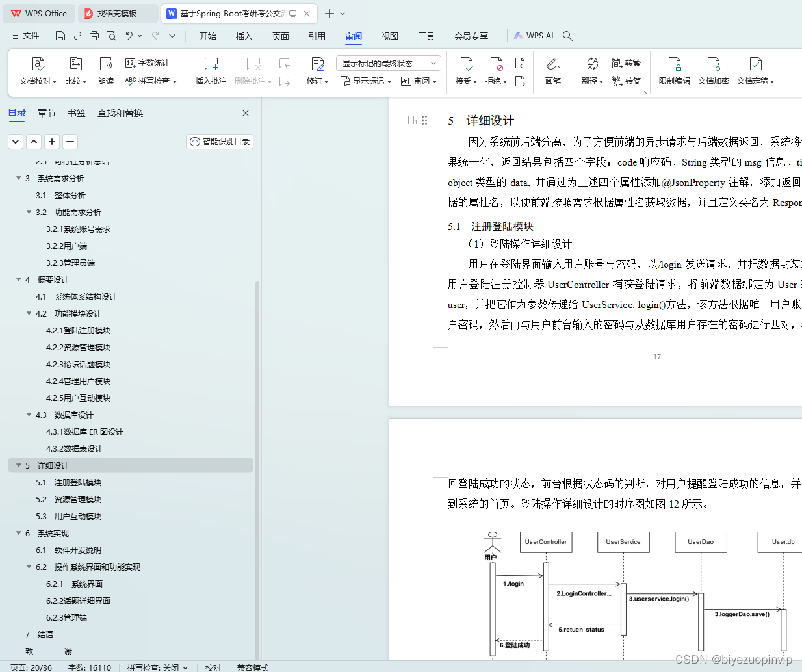This screenshot has width=802, height=672.
Task: Click the 文档加密 encrypt document icon
Action: click(714, 64)
